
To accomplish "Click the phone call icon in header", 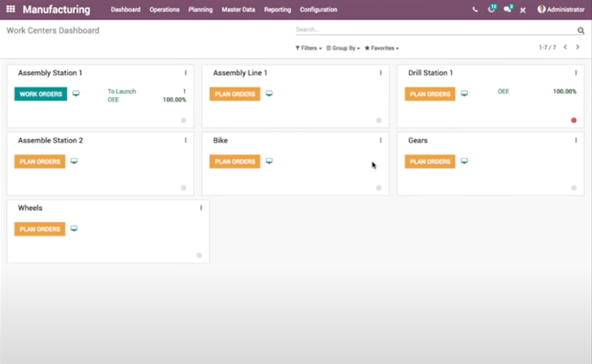I will pos(475,10).
